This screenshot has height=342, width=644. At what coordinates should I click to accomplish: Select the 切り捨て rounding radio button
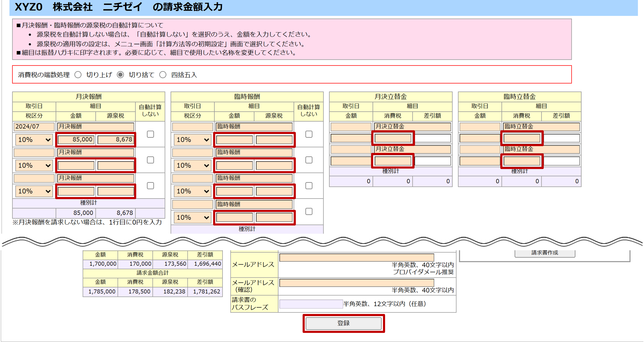point(121,75)
